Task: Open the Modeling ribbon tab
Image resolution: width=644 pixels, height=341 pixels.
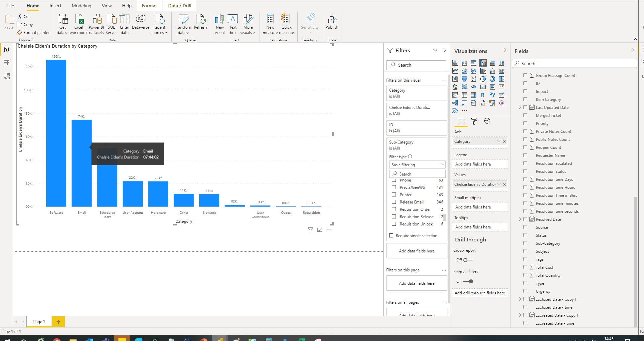Action: 81,6
